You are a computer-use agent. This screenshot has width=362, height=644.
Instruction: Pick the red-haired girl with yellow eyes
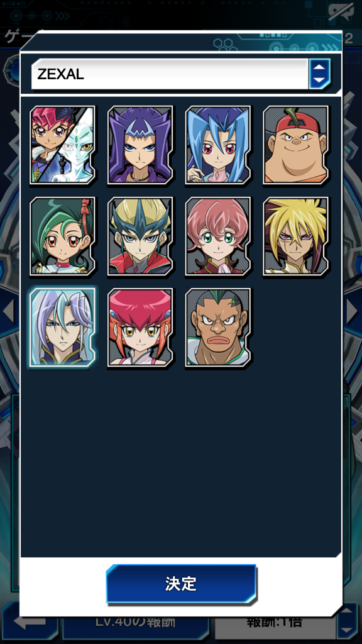[x=140, y=327]
